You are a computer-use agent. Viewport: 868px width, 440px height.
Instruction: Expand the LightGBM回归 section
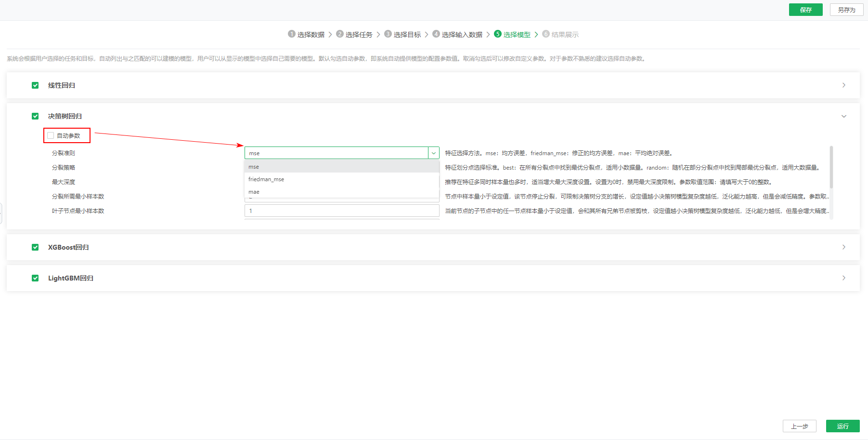(x=844, y=278)
